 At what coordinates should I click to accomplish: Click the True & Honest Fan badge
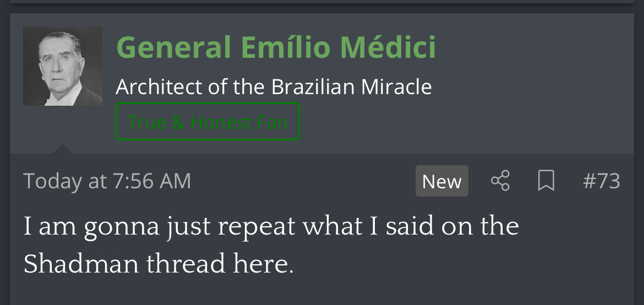tap(208, 122)
